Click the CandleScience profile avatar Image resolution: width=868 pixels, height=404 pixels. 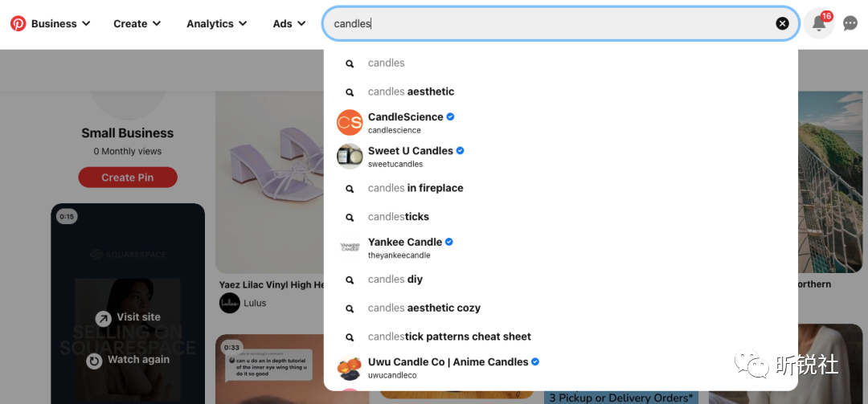pyautogui.click(x=350, y=123)
